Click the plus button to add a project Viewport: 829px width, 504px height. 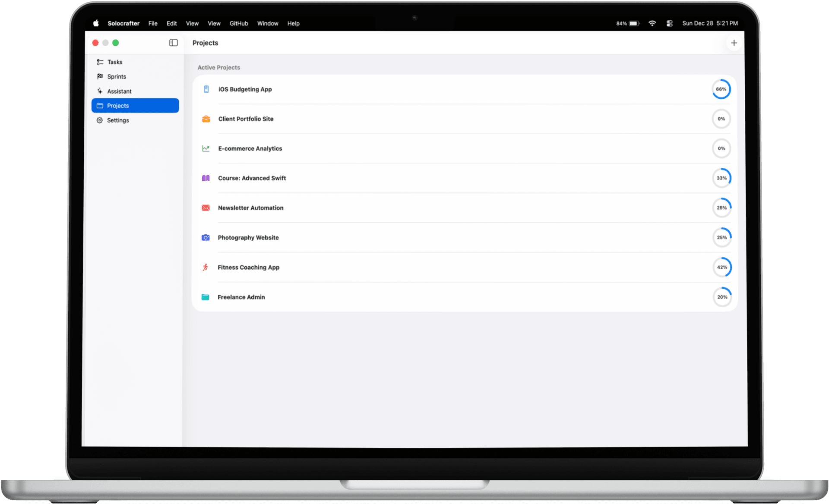click(734, 43)
